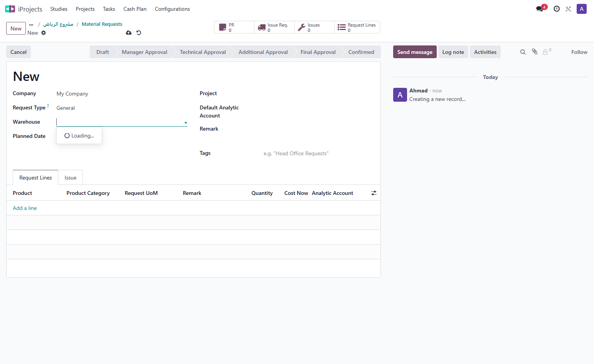Click the debug tools crossed-wrench icon

[568, 9]
